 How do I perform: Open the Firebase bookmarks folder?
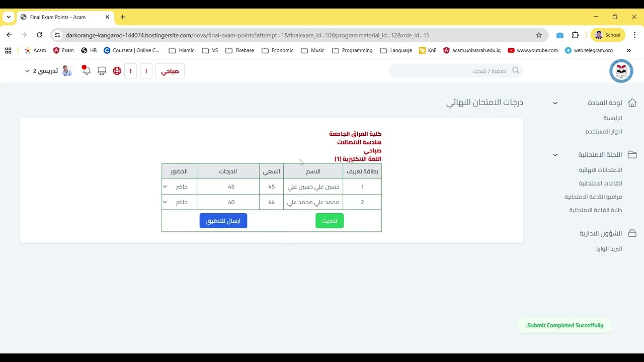(x=239, y=50)
